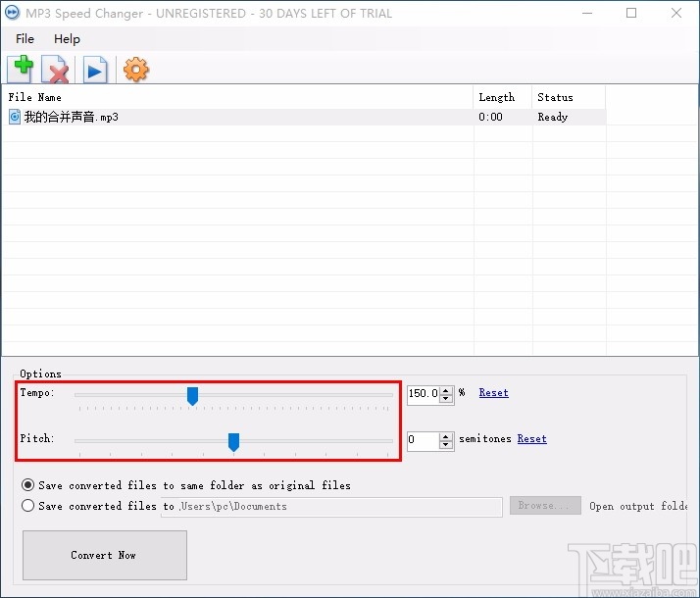Click the Remove file icon with red X
Screen dimensions: 700x598
(55, 70)
